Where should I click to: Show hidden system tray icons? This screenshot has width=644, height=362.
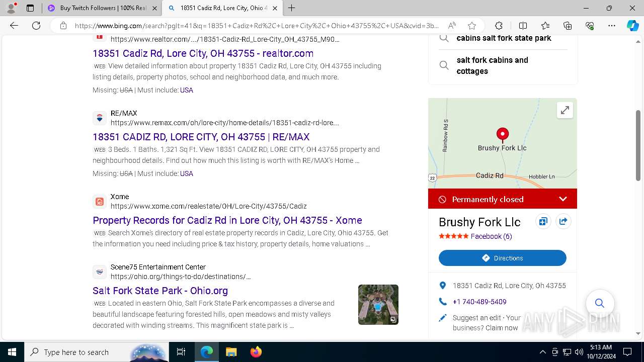pos(542,352)
